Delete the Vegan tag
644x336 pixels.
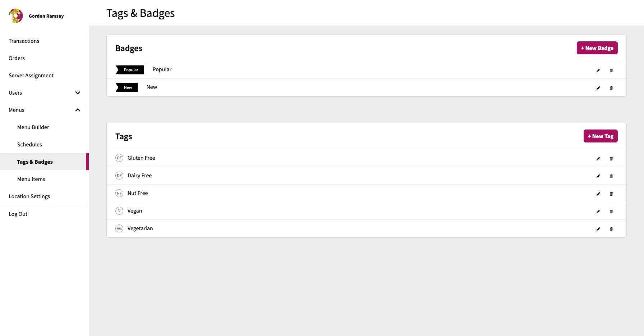611,212
